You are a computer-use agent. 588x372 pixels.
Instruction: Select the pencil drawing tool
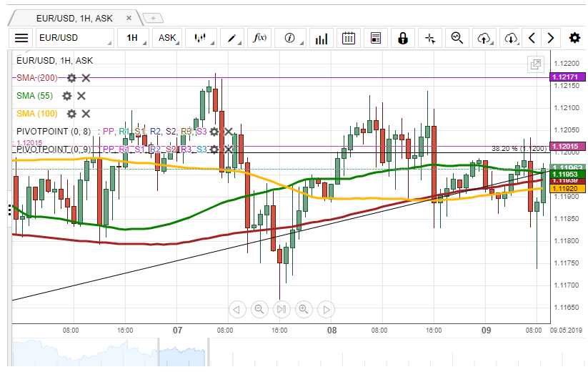[232, 38]
